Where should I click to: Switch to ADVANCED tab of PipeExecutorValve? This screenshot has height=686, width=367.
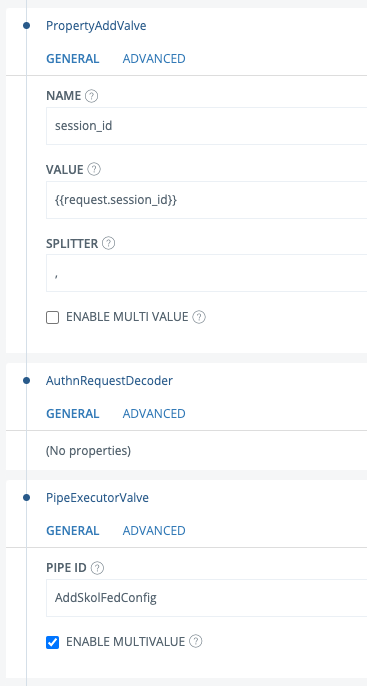[x=154, y=530]
